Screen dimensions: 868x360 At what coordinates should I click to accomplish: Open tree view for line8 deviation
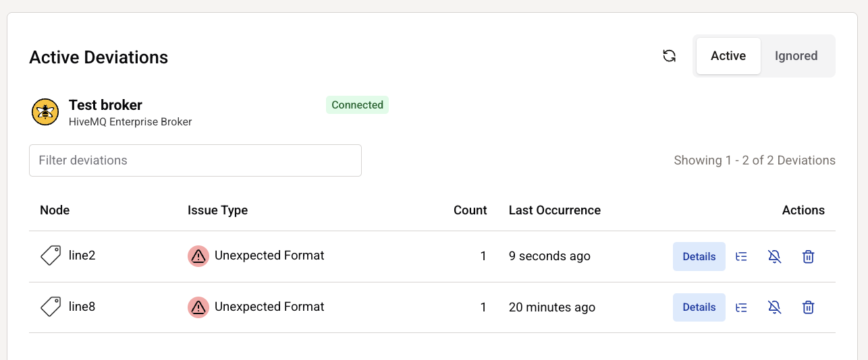point(741,307)
